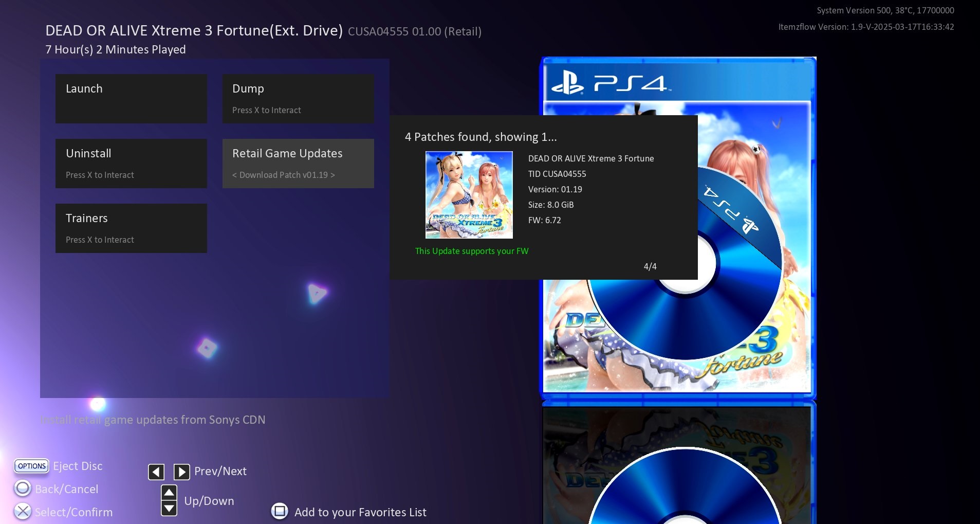
Task: Click the square Favorites button icon
Action: click(x=280, y=511)
